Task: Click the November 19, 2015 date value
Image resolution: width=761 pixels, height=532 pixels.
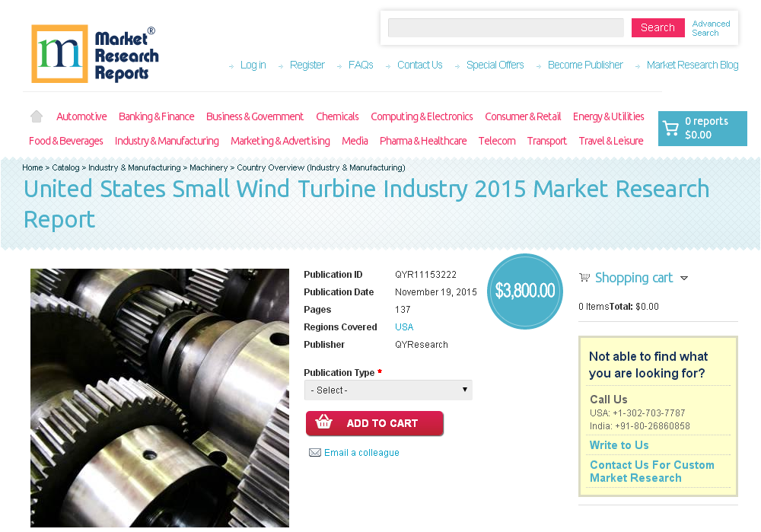Action: 436,292
